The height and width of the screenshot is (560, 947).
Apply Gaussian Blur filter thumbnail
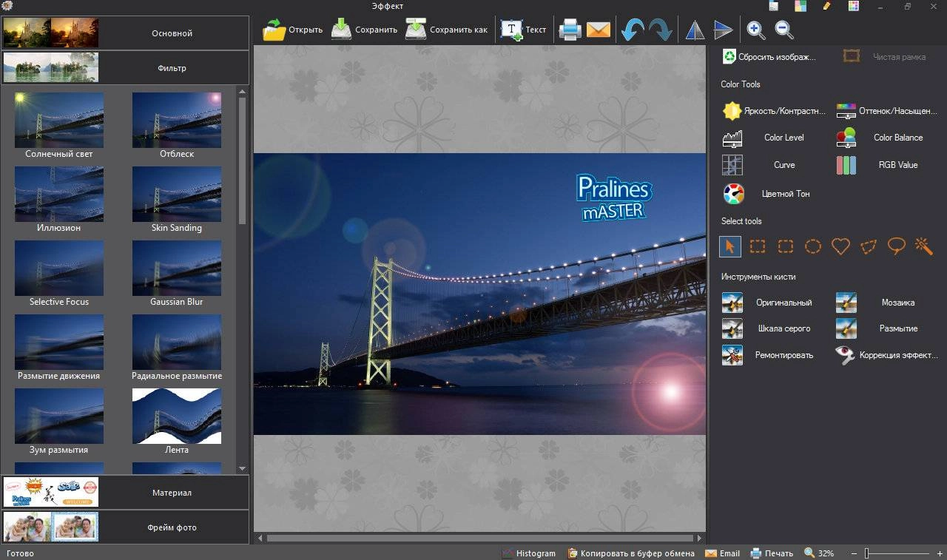pos(177,269)
